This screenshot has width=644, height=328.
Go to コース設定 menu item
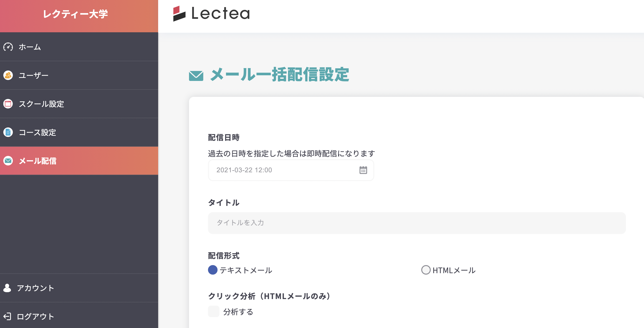pos(38,132)
